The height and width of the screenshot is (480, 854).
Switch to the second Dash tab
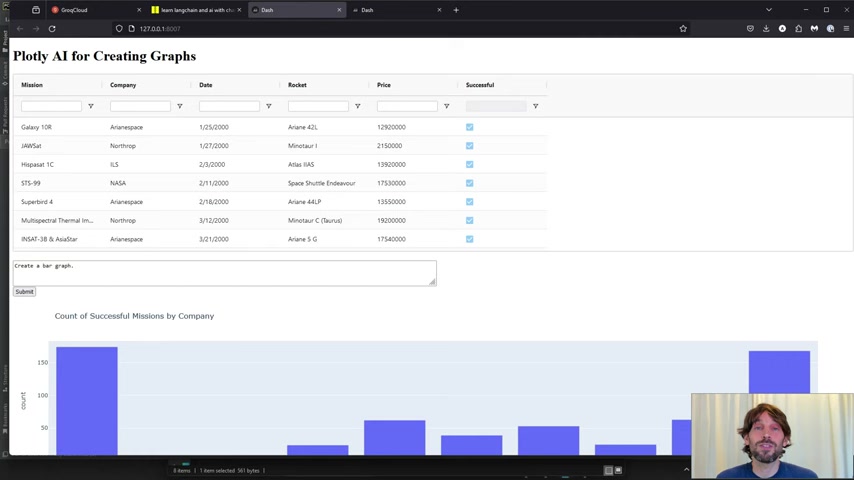[x=396, y=10]
